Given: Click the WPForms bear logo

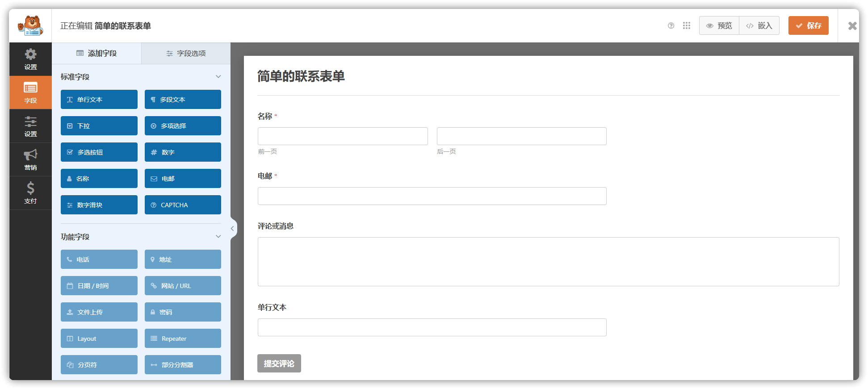Looking at the screenshot, I should pyautogui.click(x=30, y=25).
